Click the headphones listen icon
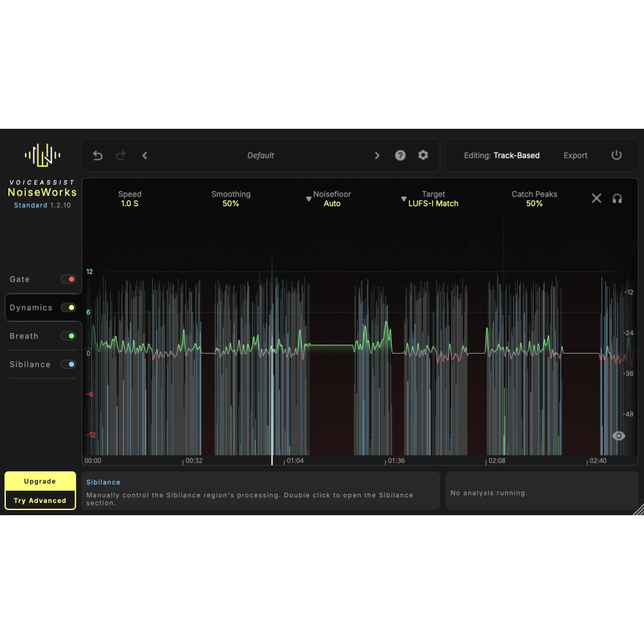644x644 pixels. (617, 199)
